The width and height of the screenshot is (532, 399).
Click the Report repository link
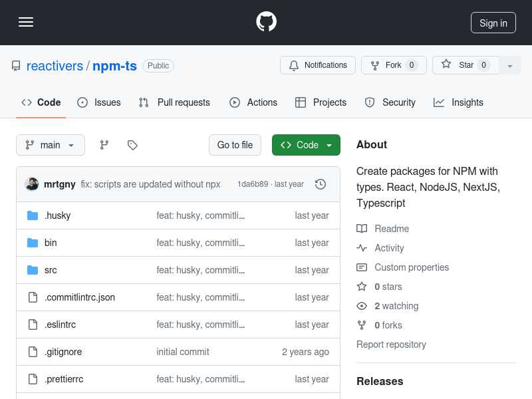click(391, 344)
